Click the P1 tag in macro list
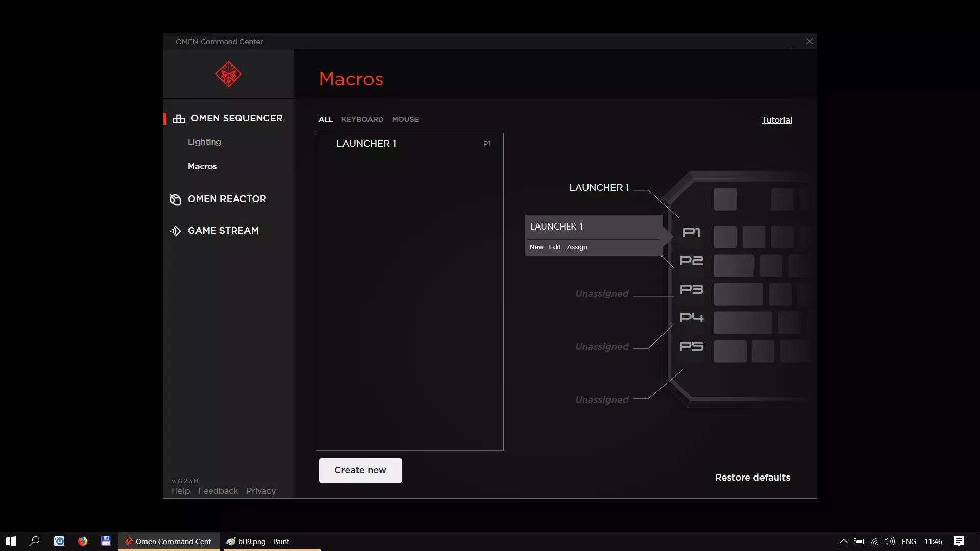The image size is (980, 551). 487,144
